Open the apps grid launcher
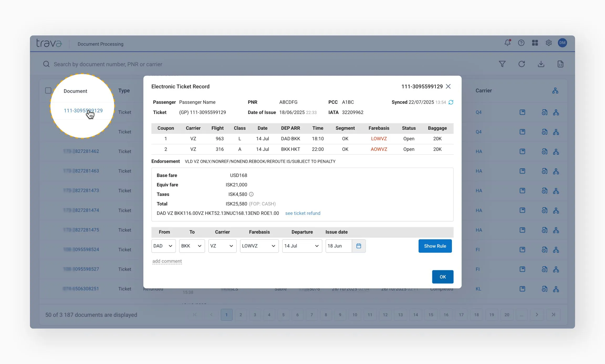Screen dimensions: 605x364 (535, 43)
